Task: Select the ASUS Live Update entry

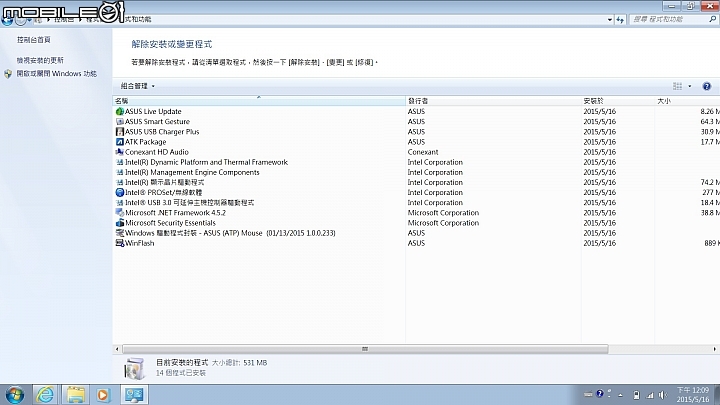Action: (x=153, y=112)
